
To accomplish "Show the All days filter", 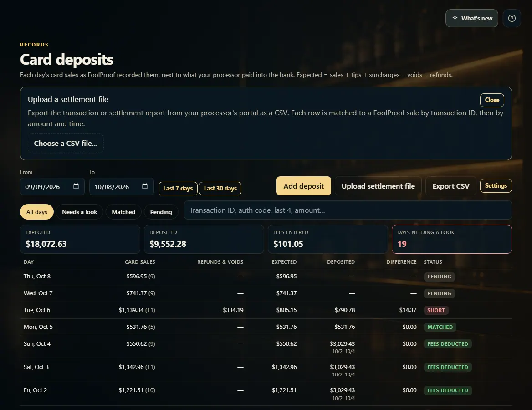I will pos(36,212).
